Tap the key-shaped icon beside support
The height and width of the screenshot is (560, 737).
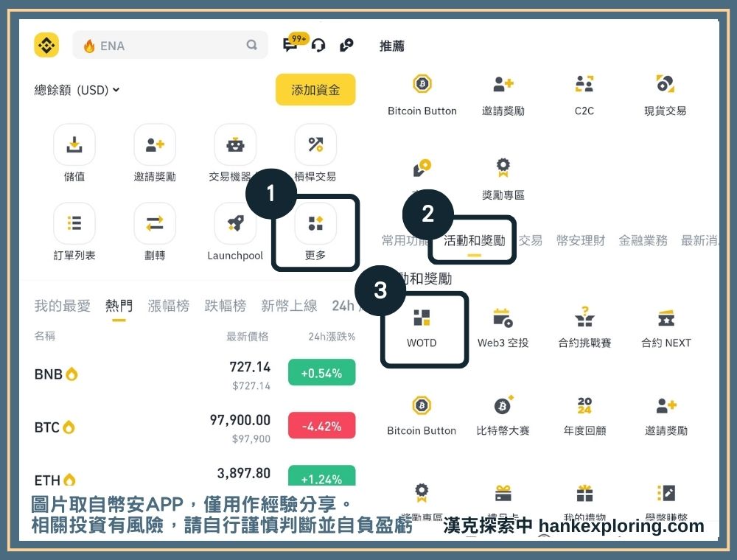(x=346, y=45)
